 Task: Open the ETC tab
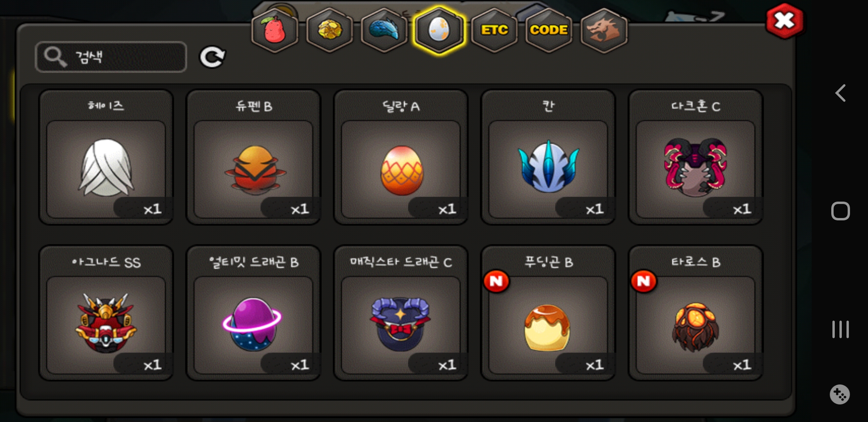click(494, 30)
